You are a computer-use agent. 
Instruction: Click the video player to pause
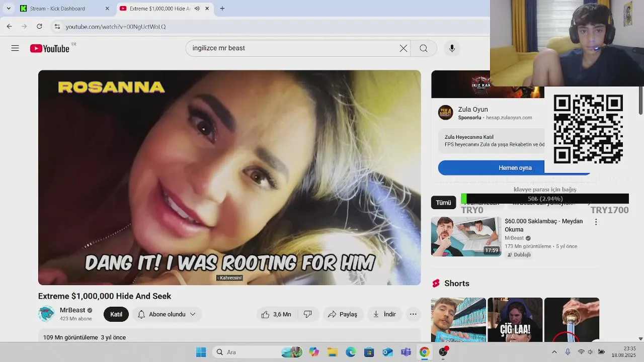229,177
